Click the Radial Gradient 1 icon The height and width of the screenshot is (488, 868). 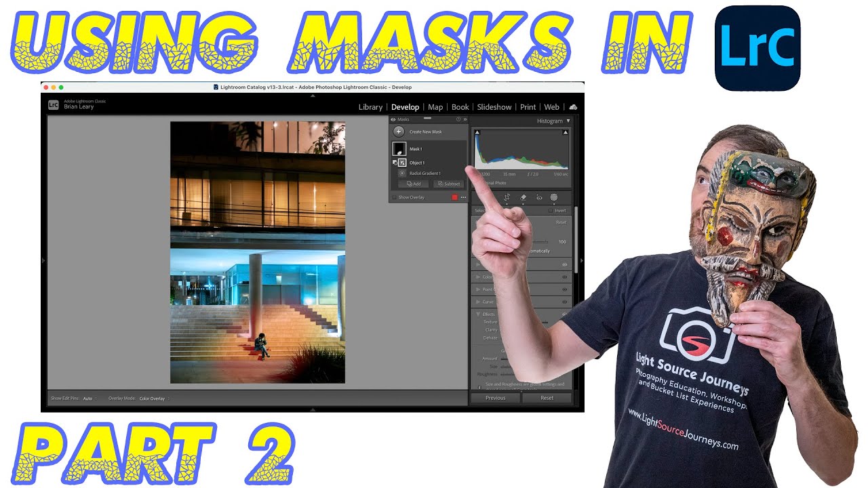[x=402, y=174]
